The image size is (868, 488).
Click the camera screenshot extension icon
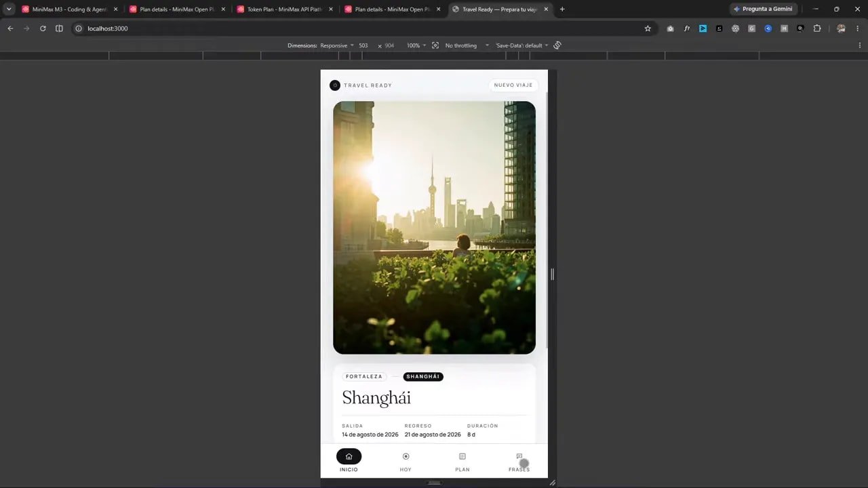point(671,28)
